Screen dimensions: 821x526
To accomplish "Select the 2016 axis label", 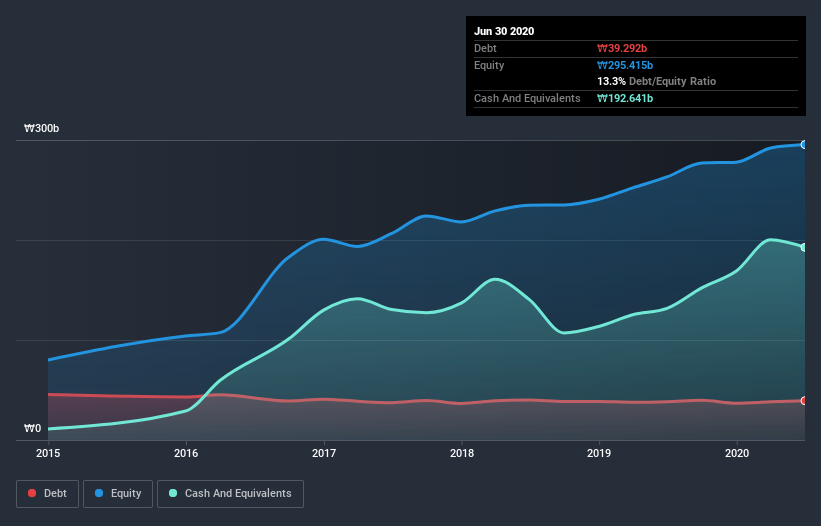I will (x=186, y=453).
